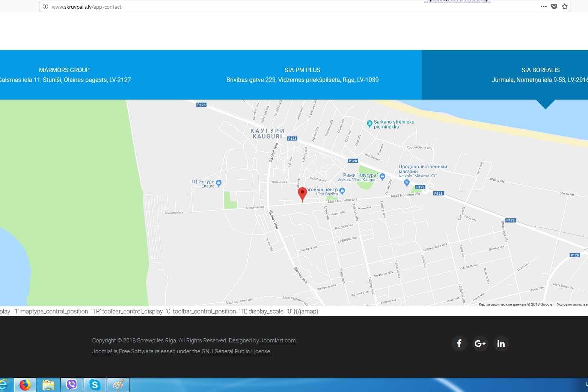Open the GNU General Public License link
The width and height of the screenshot is (588, 392).
[236, 351]
